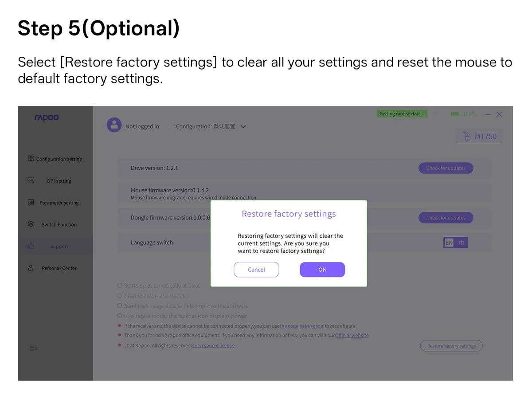Click the Switch Function layers icon
The height and width of the screenshot is (399, 532).
pos(31,224)
